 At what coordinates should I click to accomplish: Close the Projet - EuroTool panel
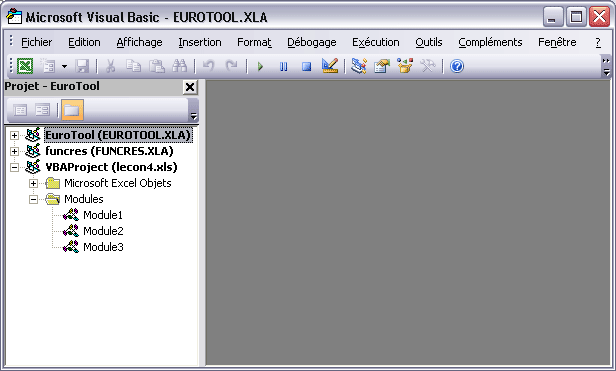(190, 87)
